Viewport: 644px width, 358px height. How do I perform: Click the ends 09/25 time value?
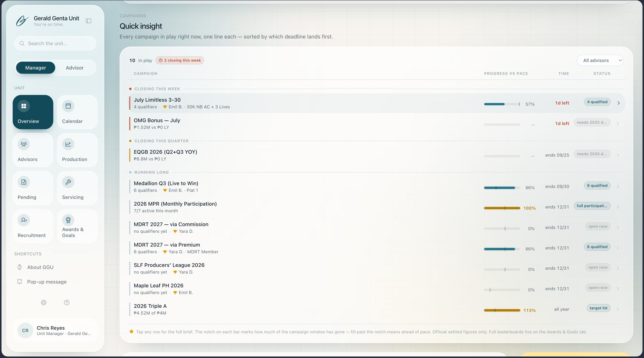(x=557, y=155)
